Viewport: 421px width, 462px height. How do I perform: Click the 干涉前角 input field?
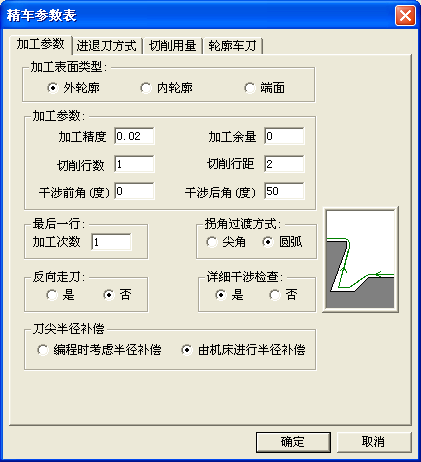(x=134, y=191)
